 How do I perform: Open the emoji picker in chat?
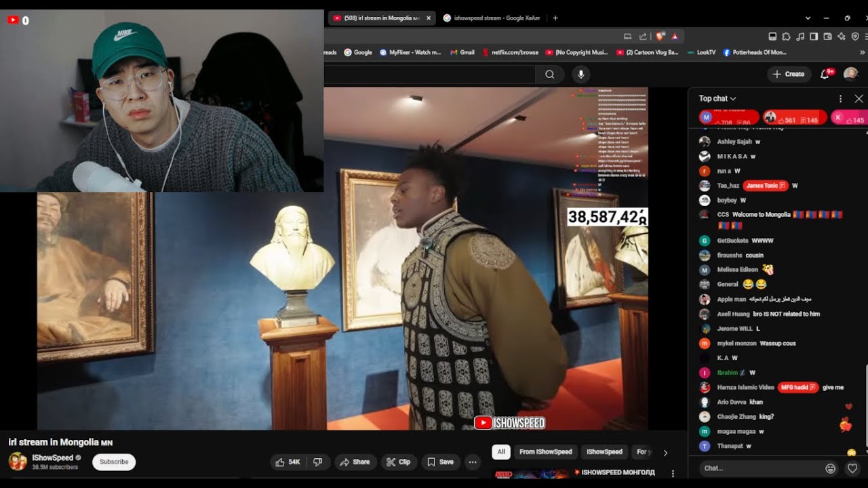[x=830, y=468]
